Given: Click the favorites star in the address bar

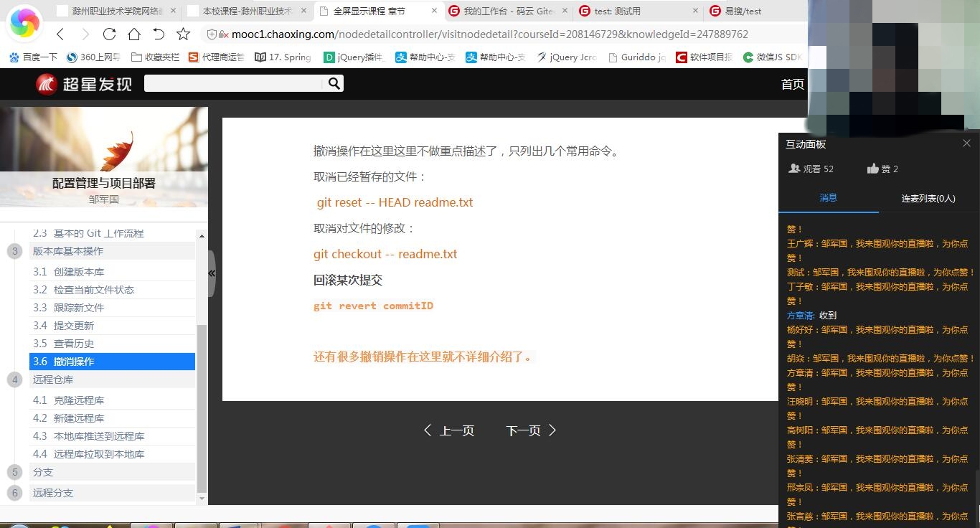Looking at the screenshot, I should click(x=182, y=34).
